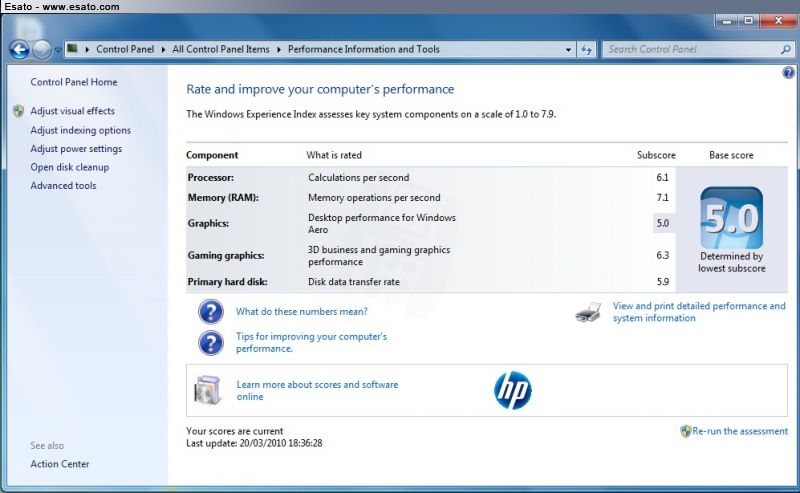View and print detailed performance information
Viewport: 800px width, 493px height.
click(x=699, y=312)
